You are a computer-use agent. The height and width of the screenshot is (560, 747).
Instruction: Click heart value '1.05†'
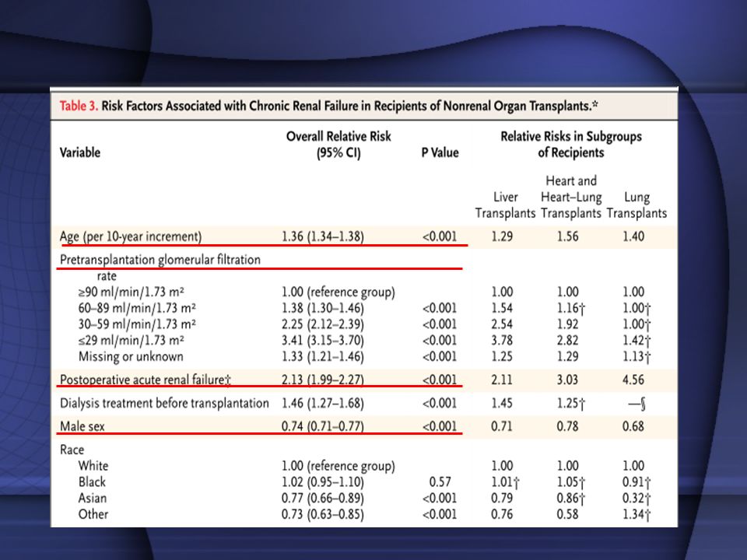point(571,482)
